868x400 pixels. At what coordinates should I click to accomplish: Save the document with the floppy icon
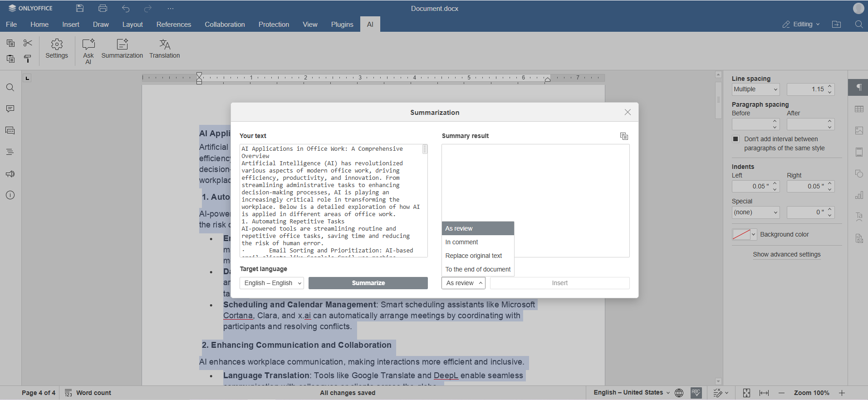[80, 8]
